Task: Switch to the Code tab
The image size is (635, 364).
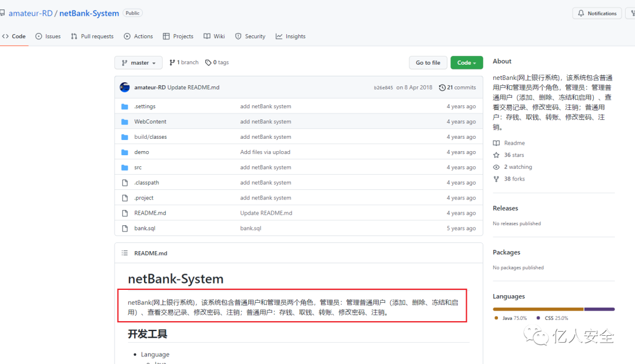Action: [14, 36]
